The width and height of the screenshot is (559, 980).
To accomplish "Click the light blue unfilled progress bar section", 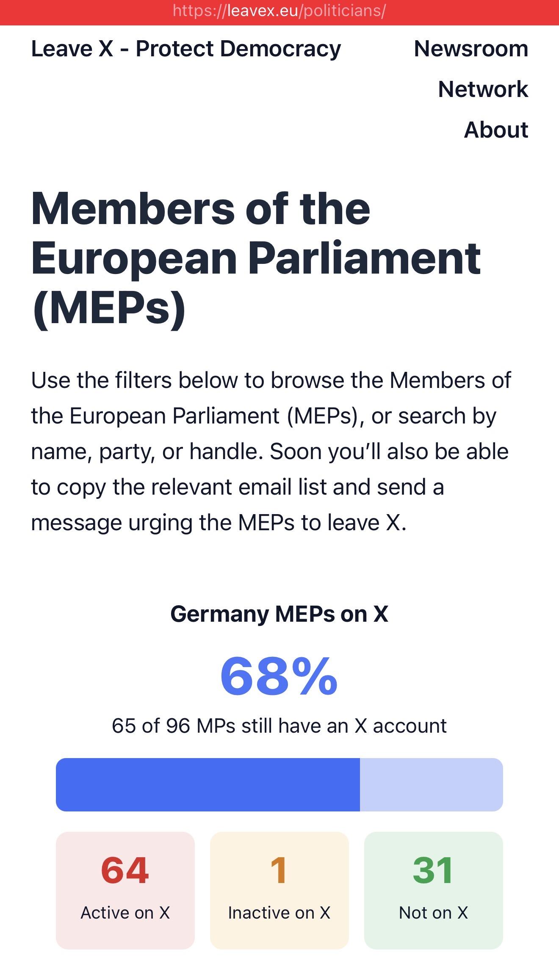I will point(431,785).
